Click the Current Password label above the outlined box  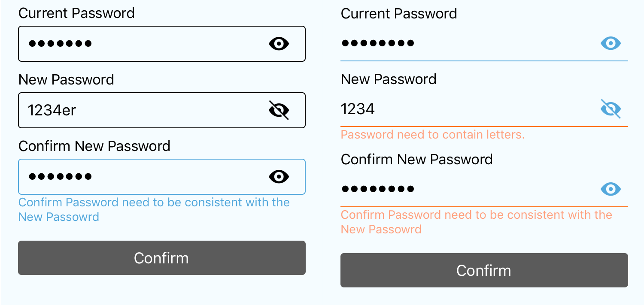coord(76,13)
